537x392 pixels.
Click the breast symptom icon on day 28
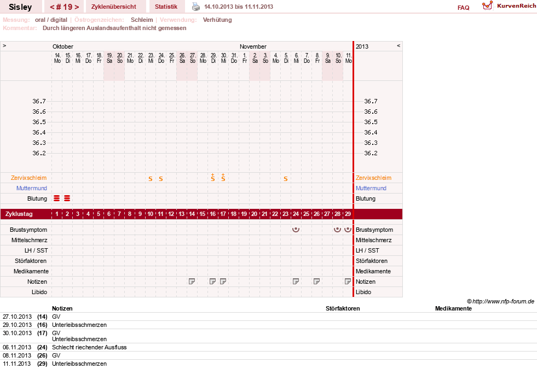tap(337, 230)
